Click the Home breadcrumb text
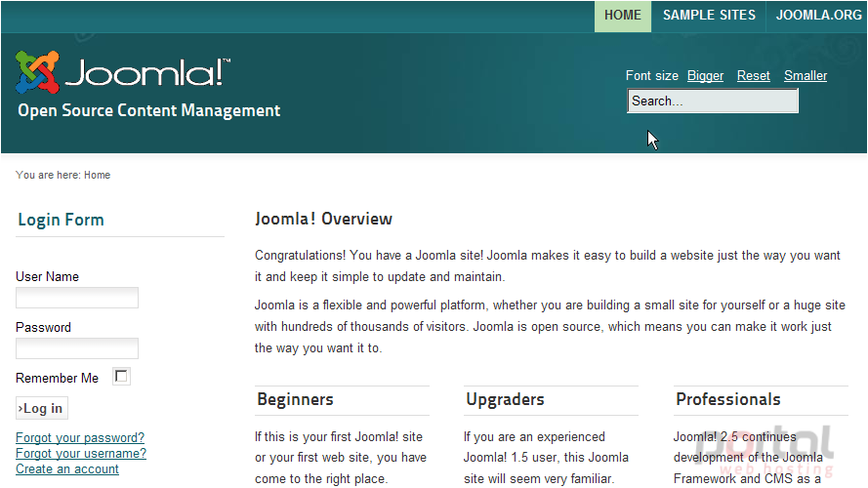 (98, 175)
